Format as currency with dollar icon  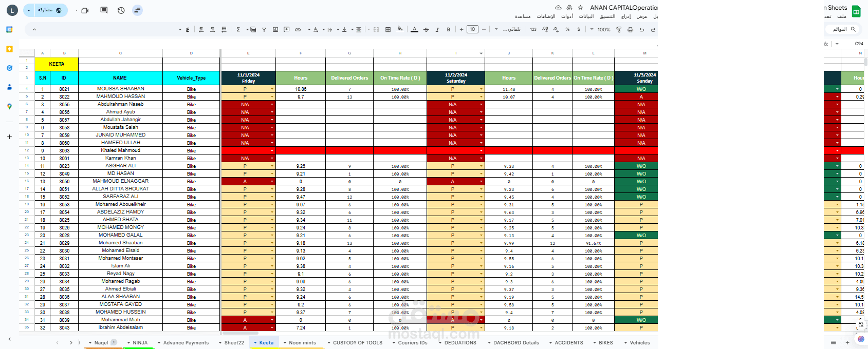(x=579, y=30)
